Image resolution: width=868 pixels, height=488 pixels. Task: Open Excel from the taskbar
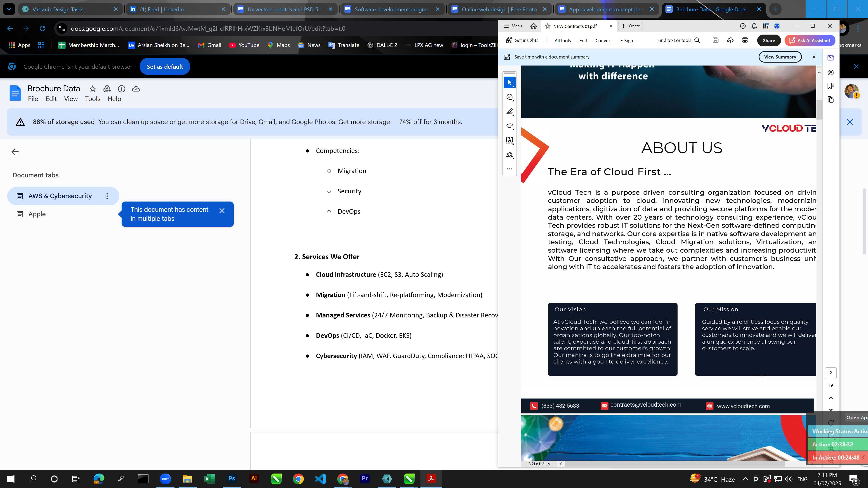point(209,479)
